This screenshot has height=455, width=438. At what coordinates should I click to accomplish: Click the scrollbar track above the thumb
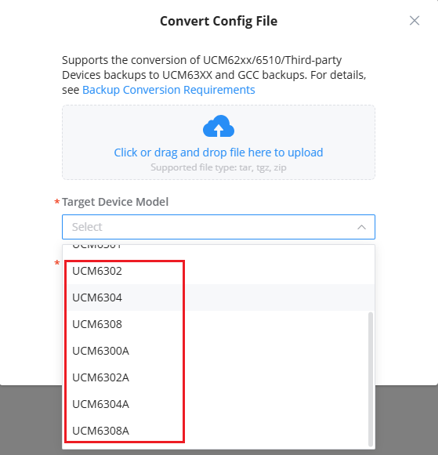pos(370,280)
